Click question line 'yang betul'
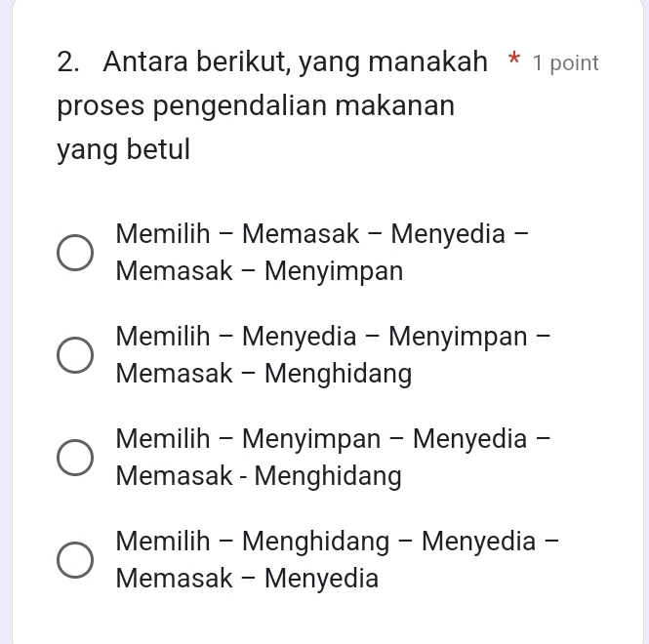 [x=123, y=149]
